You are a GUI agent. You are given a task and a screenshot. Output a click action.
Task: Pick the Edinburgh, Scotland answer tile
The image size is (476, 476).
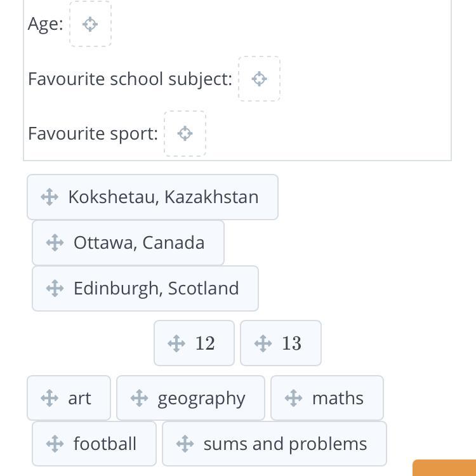[x=156, y=288]
